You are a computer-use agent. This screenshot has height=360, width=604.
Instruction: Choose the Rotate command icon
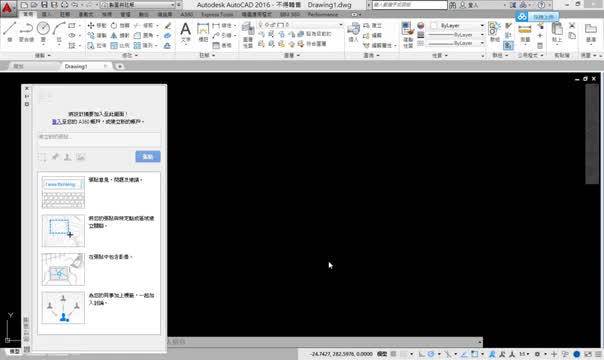point(114,25)
